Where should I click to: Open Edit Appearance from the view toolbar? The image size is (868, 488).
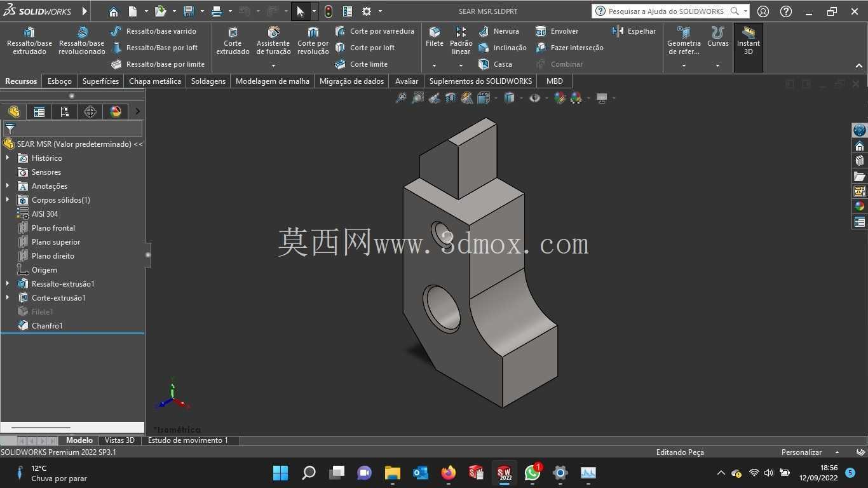[x=560, y=98]
